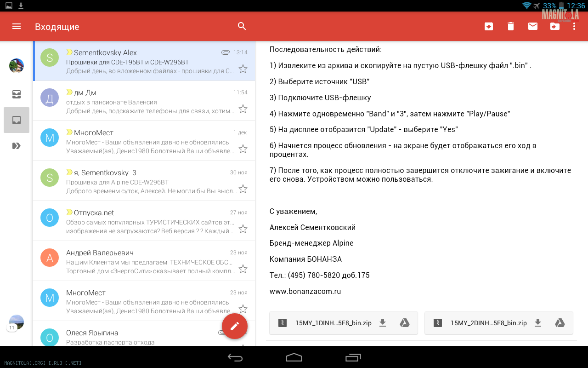Select дм Дм sender avatar
Viewport: 588px width, 368px height.
[x=50, y=98]
